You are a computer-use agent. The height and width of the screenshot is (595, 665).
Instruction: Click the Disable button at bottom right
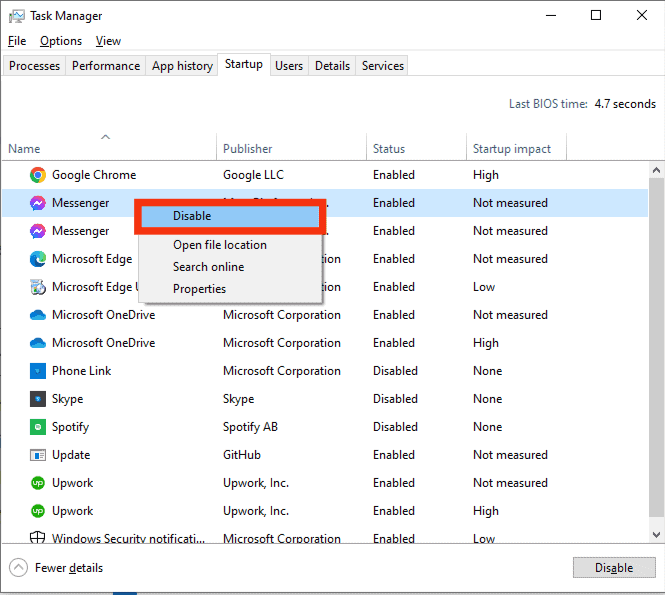pos(614,567)
